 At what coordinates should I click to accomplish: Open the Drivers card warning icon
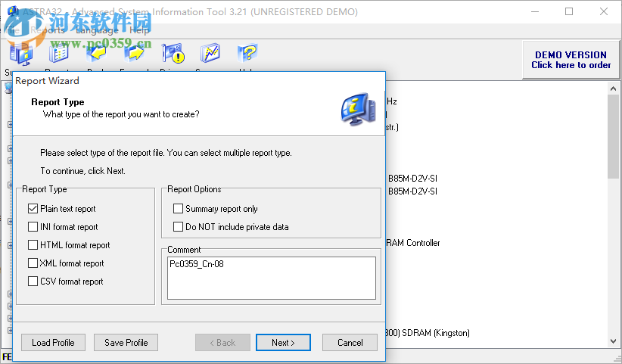point(173,53)
